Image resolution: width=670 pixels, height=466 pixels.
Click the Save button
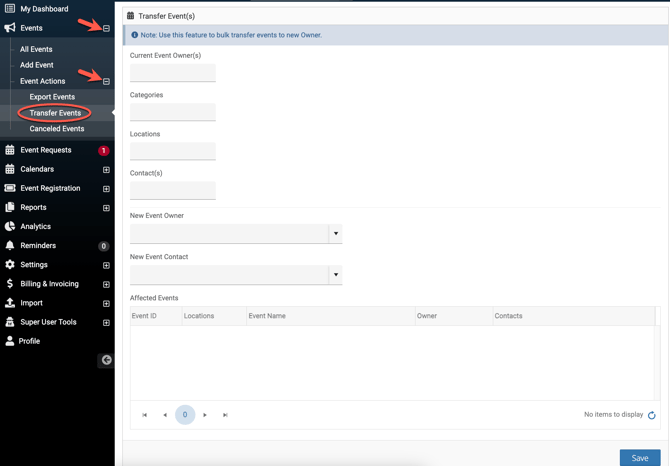(x=639, y=458)
